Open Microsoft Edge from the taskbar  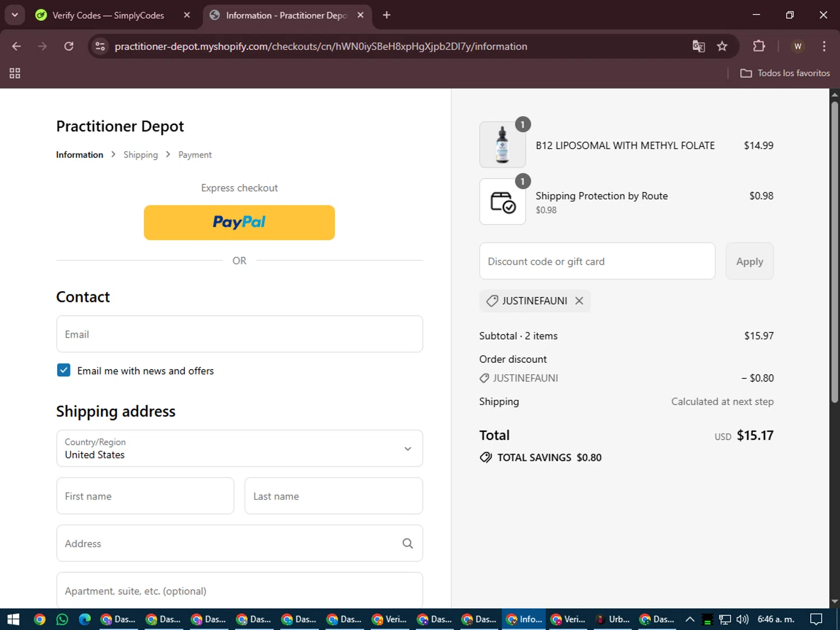click(85, 619)
